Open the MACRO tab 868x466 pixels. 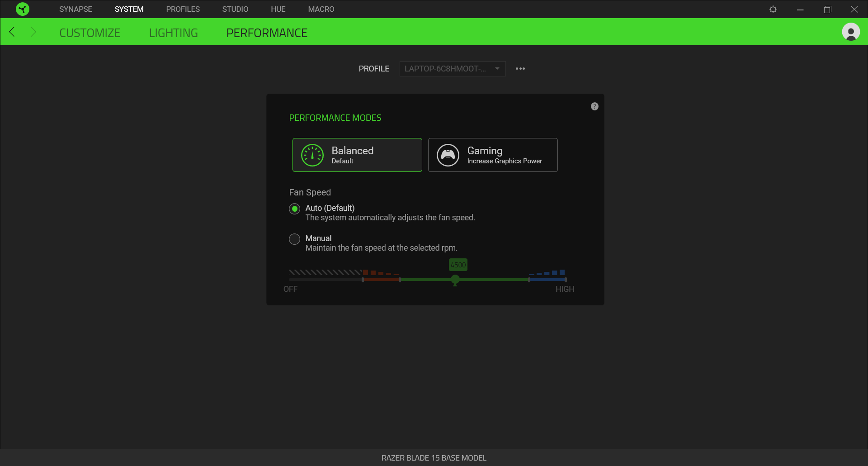pyautogui.click(x=321, y=9)
